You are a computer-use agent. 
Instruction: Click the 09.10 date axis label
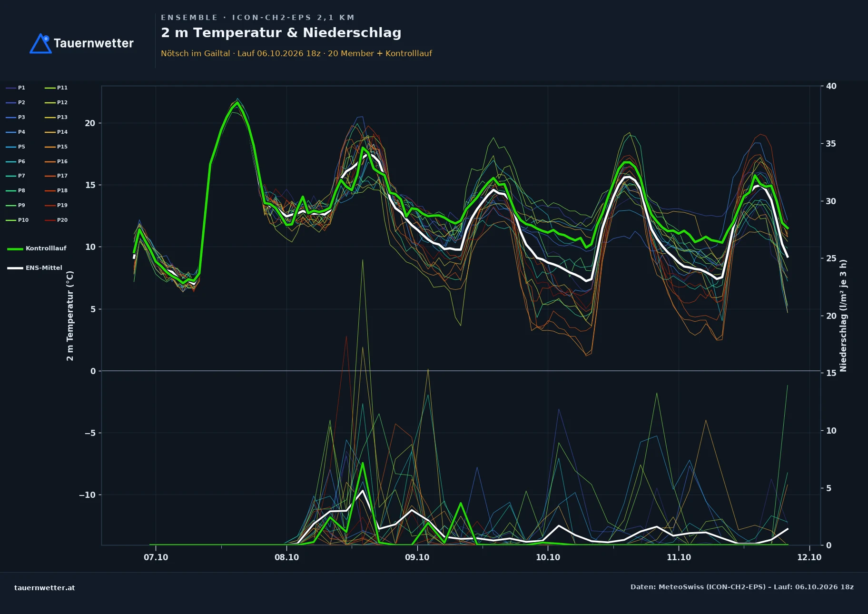point(417,557)
